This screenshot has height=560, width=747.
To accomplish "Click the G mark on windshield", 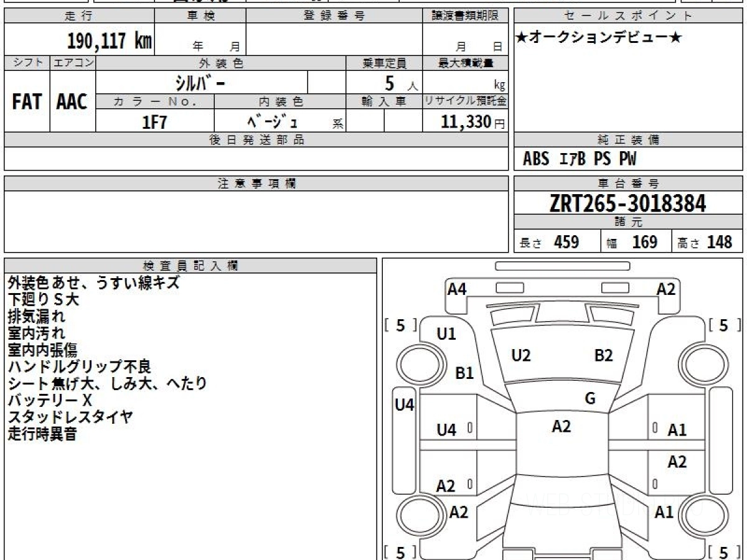I will 590,399.
